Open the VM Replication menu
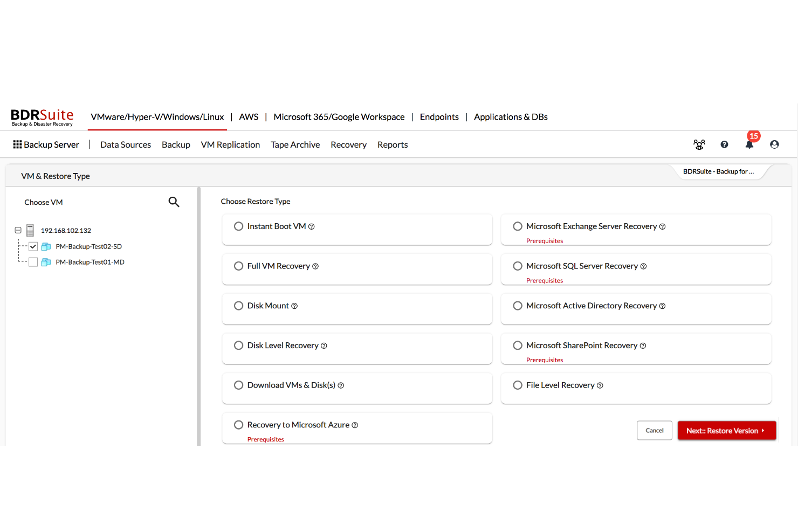Screen dimensions: 798x532 [x=230, y=144]
